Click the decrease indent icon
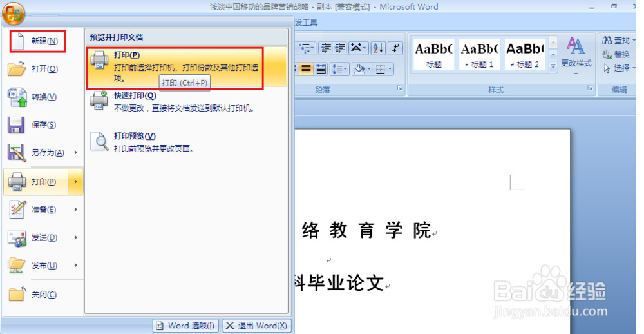The height and width of the screenshot is (334, 644). tap(326, 48)
